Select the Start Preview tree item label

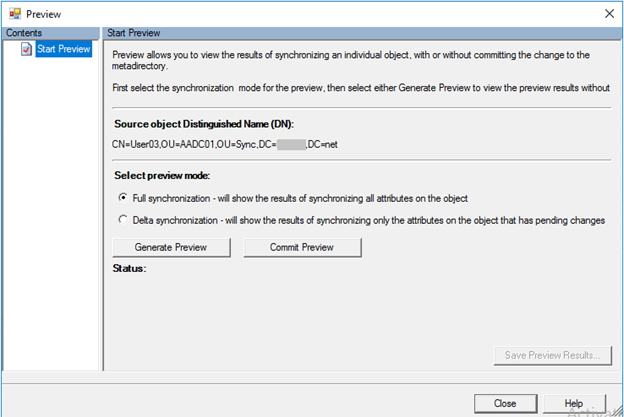(x=63, y=48)
